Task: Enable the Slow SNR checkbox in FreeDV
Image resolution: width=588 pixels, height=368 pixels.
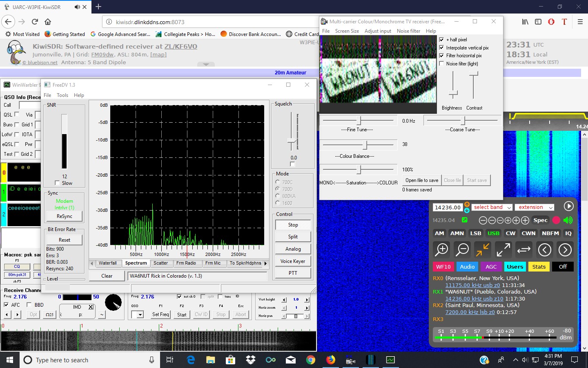Action: pos(57,183)
